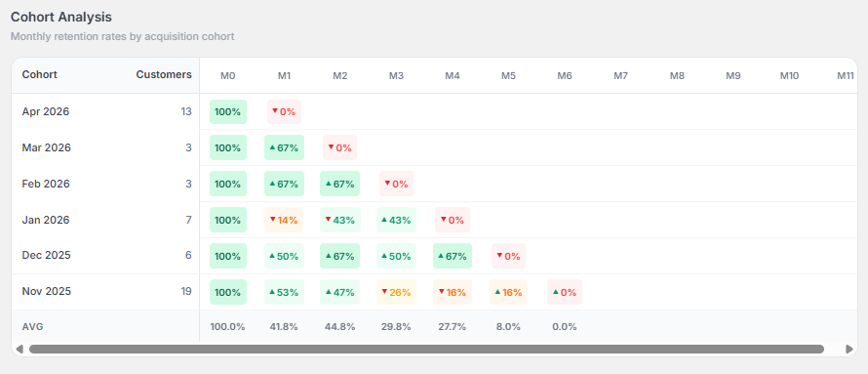Click the M0 column header
The width and height of the screenshot is (868, 374).
pos(228,75)
